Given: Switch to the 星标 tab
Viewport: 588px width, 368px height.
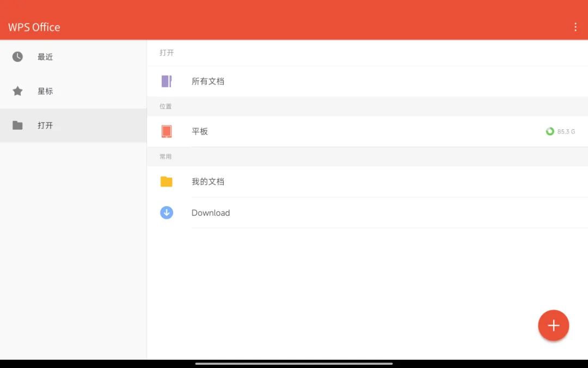Looking at the screenshot, I should click(73, 91).
